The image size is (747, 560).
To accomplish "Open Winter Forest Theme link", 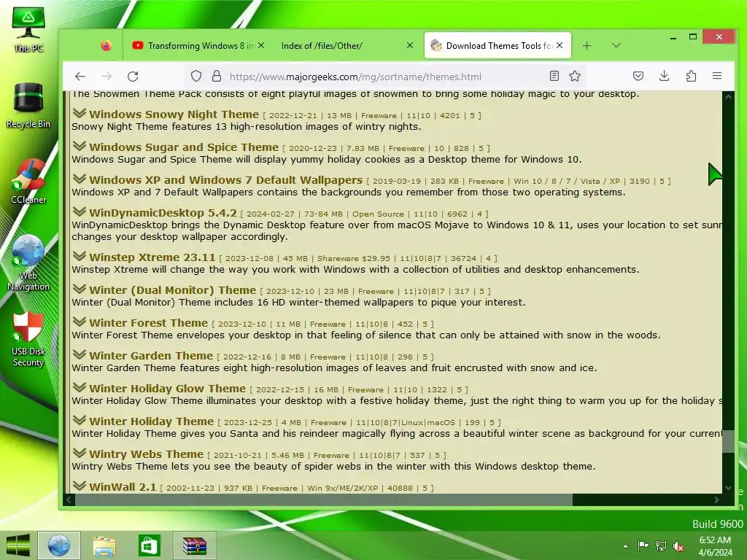I will click(x=149, y=323).
